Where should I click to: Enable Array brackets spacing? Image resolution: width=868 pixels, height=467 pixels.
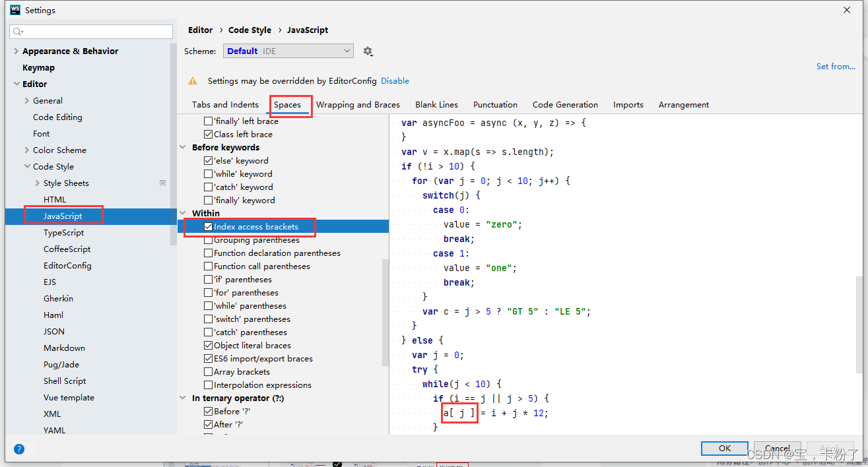point(209,372)
